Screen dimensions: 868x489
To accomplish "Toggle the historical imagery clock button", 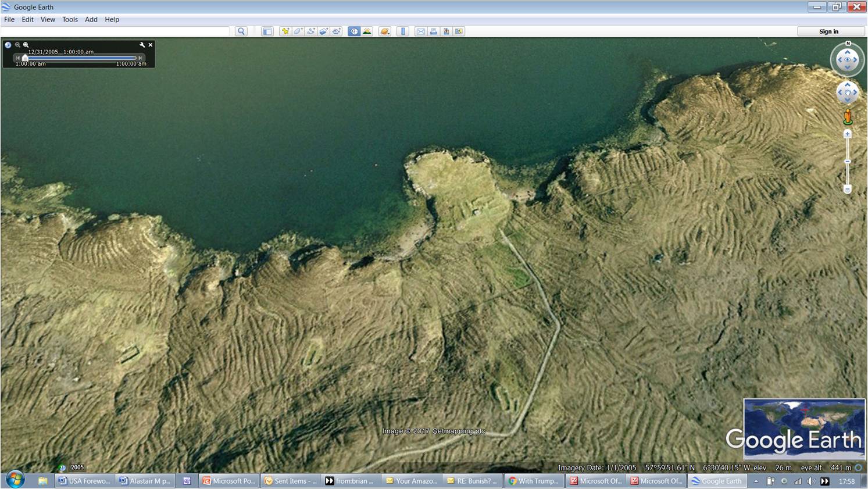I will point(353,31).
